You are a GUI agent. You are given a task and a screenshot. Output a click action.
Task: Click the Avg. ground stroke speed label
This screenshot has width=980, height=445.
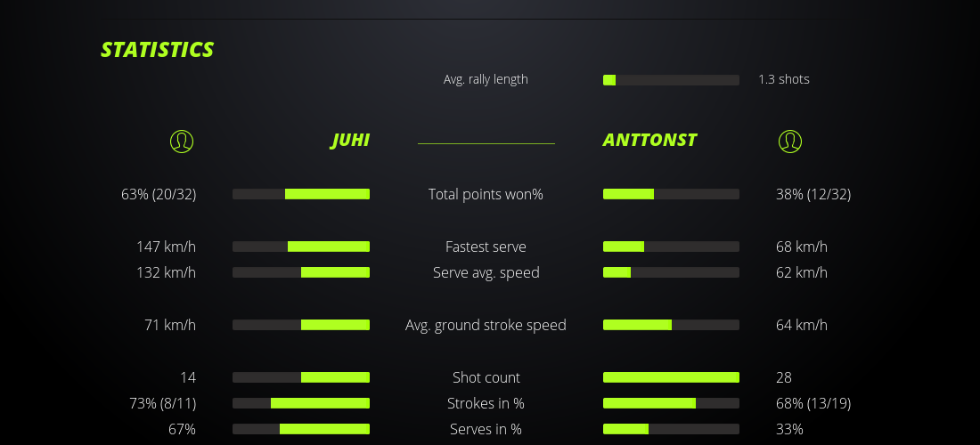tap(486, 325)
